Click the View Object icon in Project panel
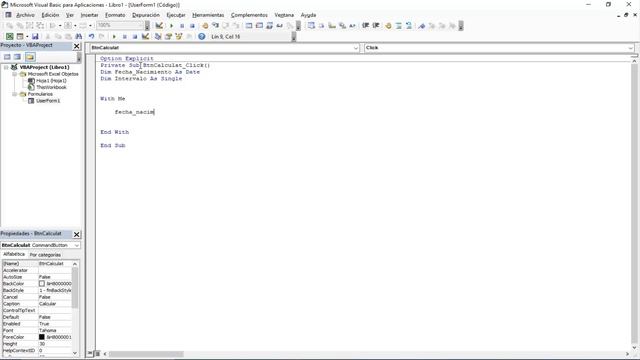The width and height of the screenshot is (640, 360). (x=17, y=57)
